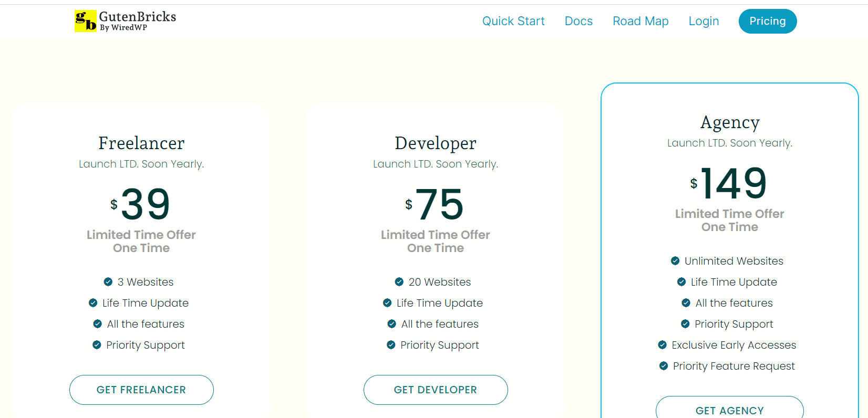Click the 3 Websites feature text
The image size is (868, 418).
pos(146,282)
